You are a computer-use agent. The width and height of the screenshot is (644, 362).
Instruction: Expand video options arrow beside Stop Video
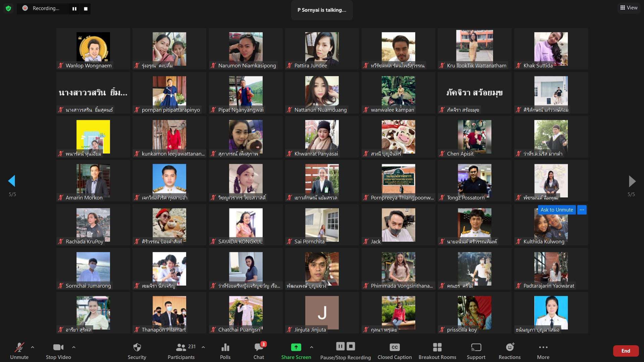point(74,347)
